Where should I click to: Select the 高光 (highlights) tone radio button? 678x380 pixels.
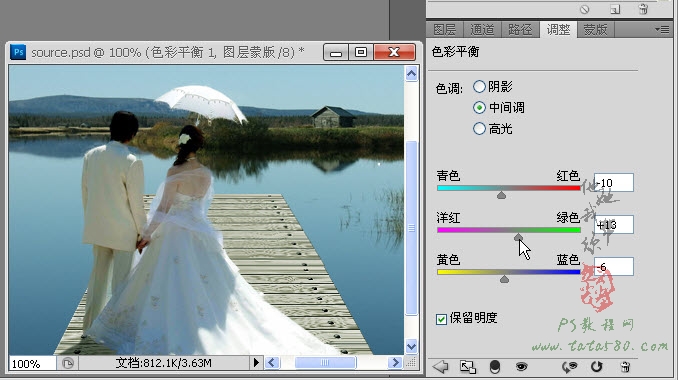[x=479, y=128]
